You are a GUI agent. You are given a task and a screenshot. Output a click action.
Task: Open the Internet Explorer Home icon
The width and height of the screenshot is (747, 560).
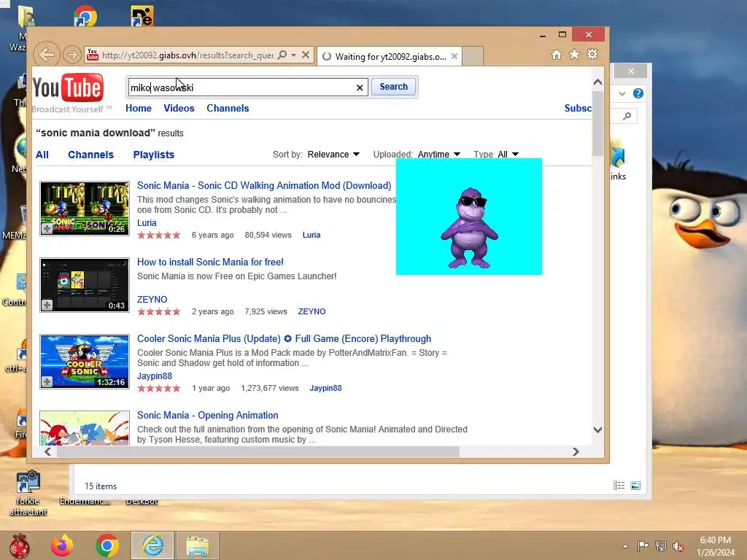coord(556,55)
